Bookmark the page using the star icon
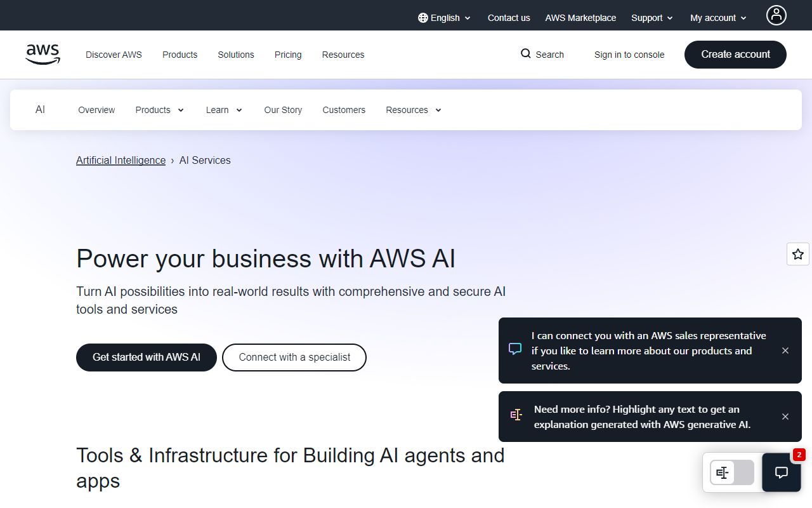Image resolution: width=812 pixels, height=508 pixels. point(797,254)
